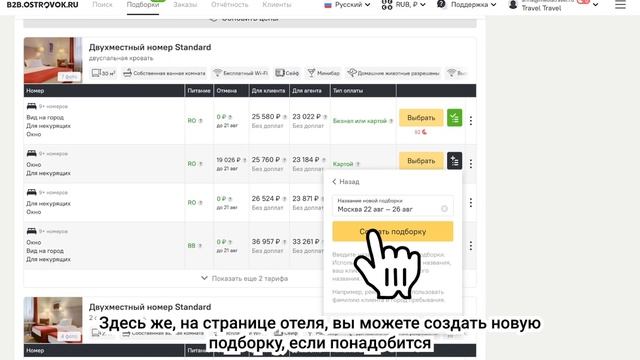Click the BB meal info icon
The width and height of the screenshot is (640, 360).
200,246
